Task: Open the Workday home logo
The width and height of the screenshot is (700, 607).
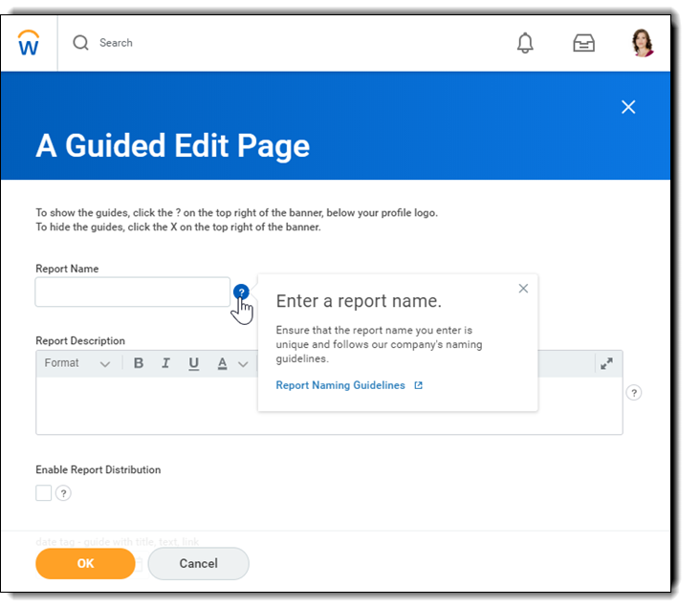Action: tap(29, 43)
